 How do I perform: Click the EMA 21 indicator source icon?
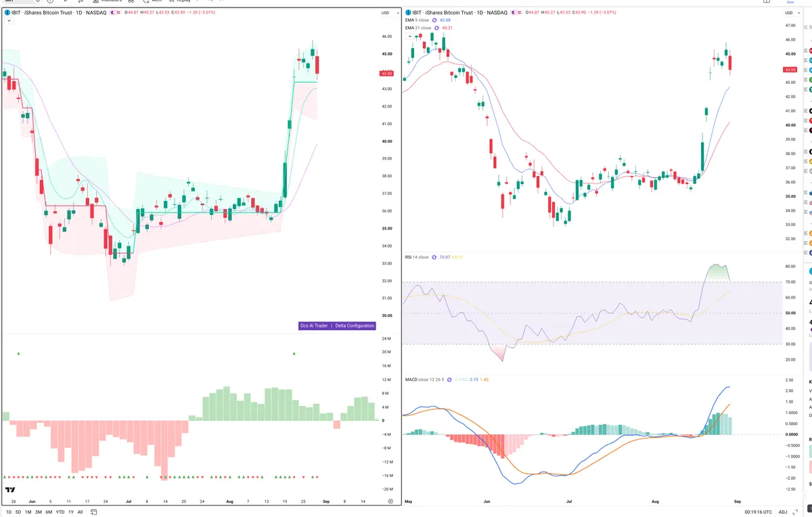(x=436, y=28)
